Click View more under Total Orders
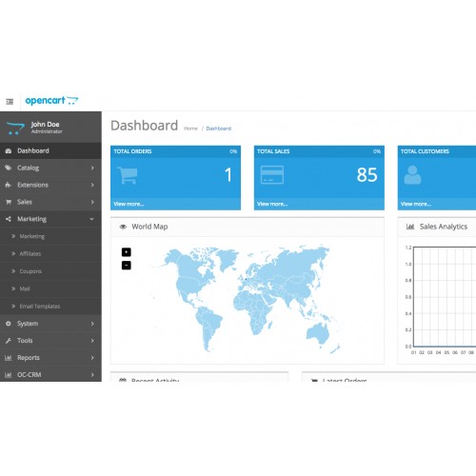This screenshot has height=476, width=476. pyautogui.click(x=129, y=204)
